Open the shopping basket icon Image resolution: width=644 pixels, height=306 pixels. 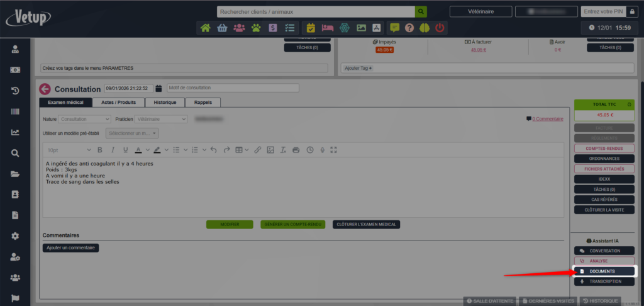tap(222, 28)
